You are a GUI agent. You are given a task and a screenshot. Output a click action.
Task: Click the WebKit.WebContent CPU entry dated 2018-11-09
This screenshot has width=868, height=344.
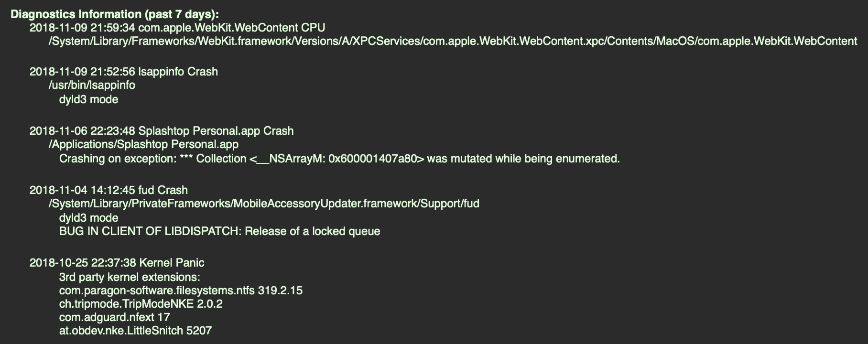[177, 28]
